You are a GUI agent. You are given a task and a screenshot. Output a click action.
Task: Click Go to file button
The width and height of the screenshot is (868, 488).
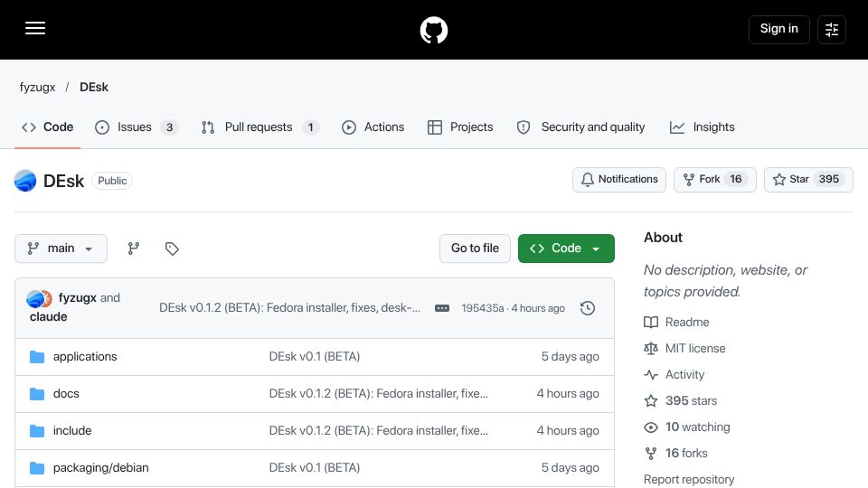475,249
